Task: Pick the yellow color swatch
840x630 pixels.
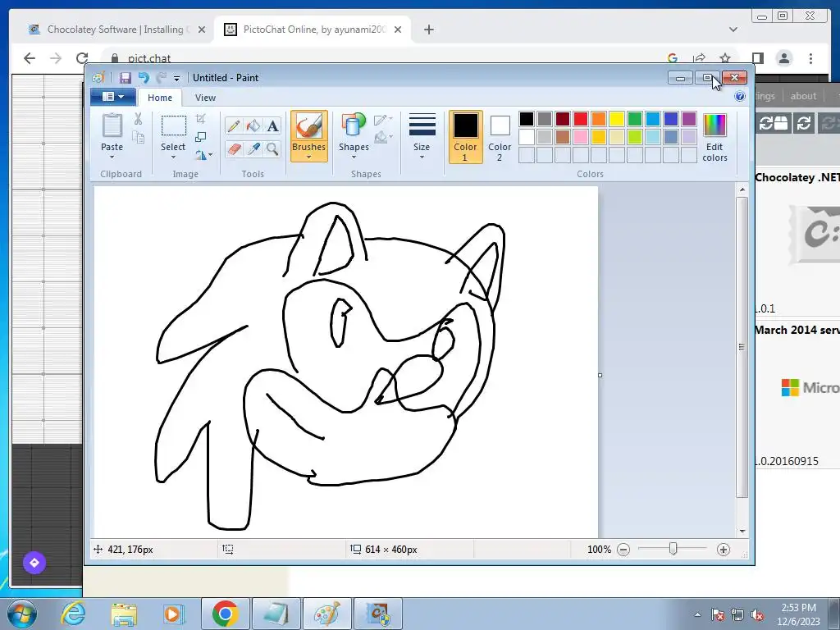Action: pyautogui.click(x=617, y=118)
